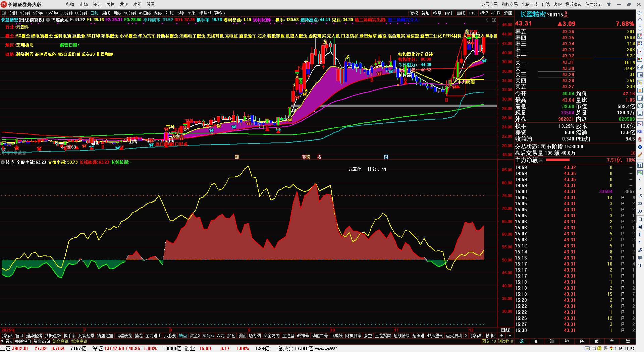Click the green refresh icon in sidebar
Screen dimensions: 644x352
pyautogui.click(x=640, y=173)
